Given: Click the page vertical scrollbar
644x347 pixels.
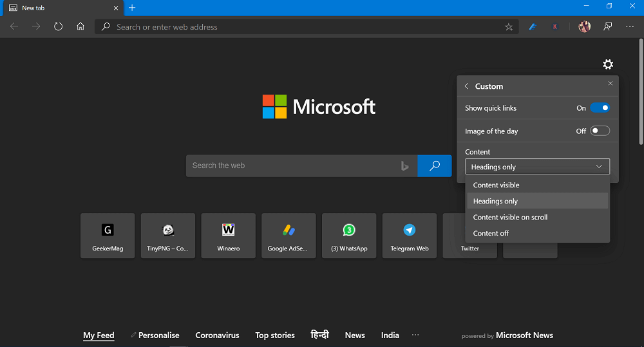Looking at the screenshot, I should (x=641, y=91).
